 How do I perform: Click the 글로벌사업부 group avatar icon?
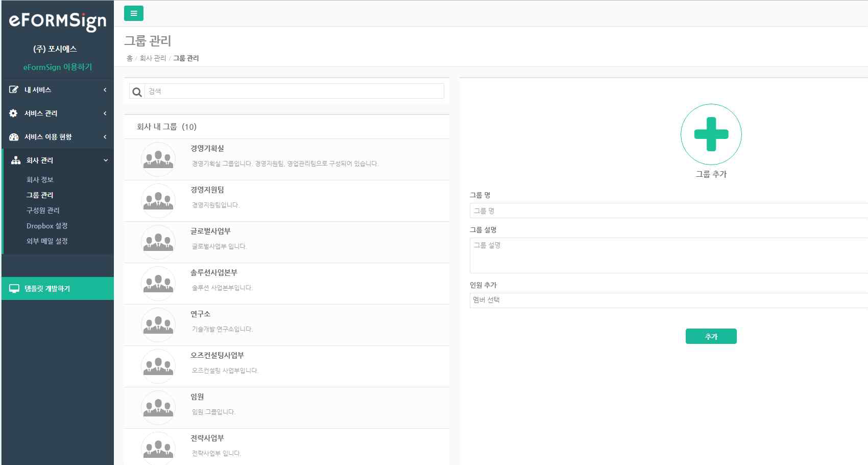click(x=158, y=242)
